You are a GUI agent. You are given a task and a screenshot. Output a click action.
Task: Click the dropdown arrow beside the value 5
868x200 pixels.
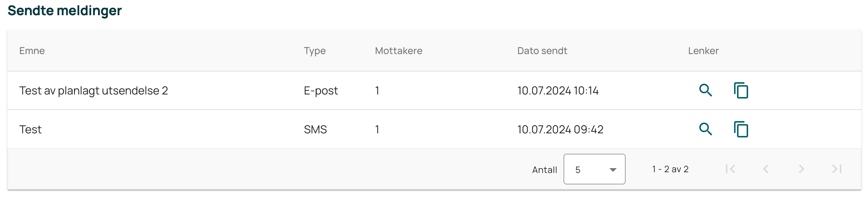click(x=613, y=170)
